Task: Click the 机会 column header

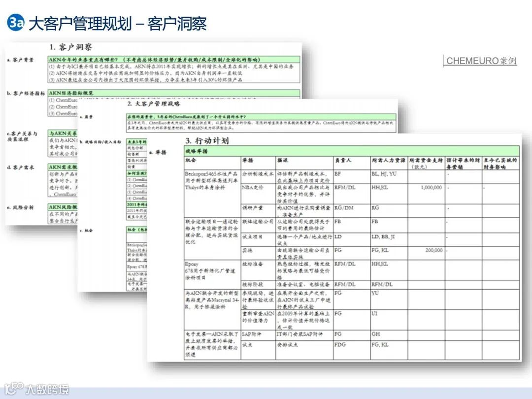Action: tap(212, 163)
